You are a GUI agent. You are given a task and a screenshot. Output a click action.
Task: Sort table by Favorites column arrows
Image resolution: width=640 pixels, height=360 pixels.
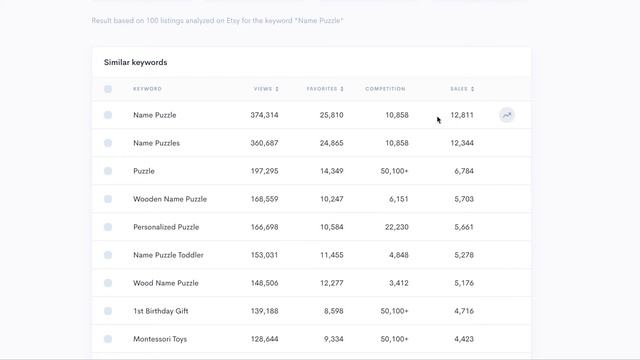tap(342, 89)
